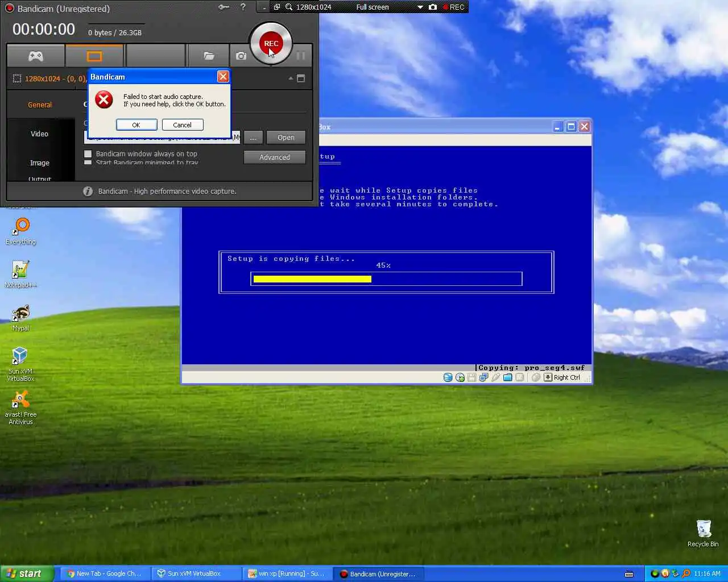Open the General settings tab
The image size is (728, 582).
click(40, 105)
